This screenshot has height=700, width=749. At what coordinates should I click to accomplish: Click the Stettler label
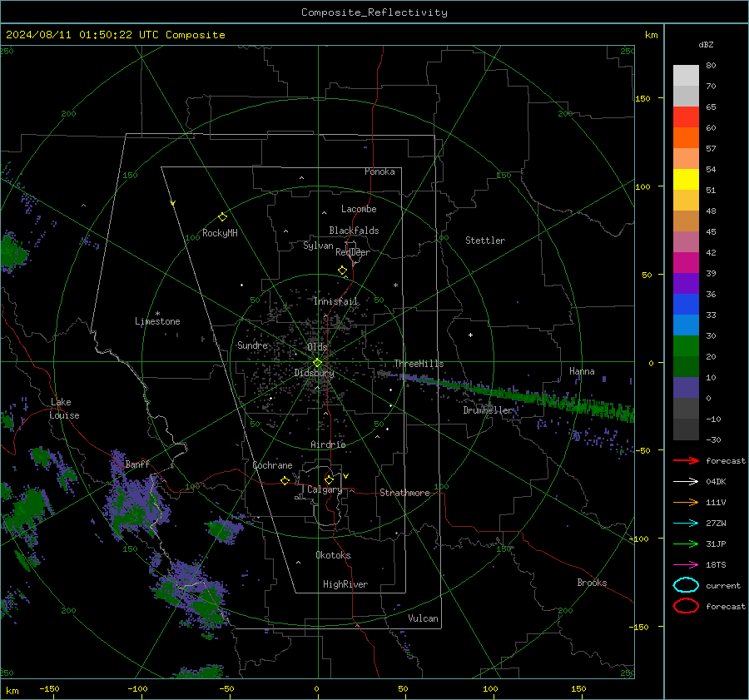click(x=485, y=241)
